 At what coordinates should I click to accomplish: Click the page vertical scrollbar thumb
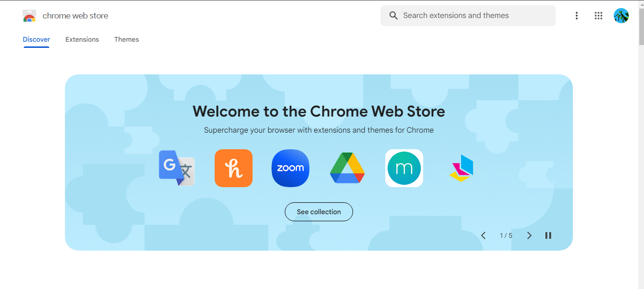[641, 27]
